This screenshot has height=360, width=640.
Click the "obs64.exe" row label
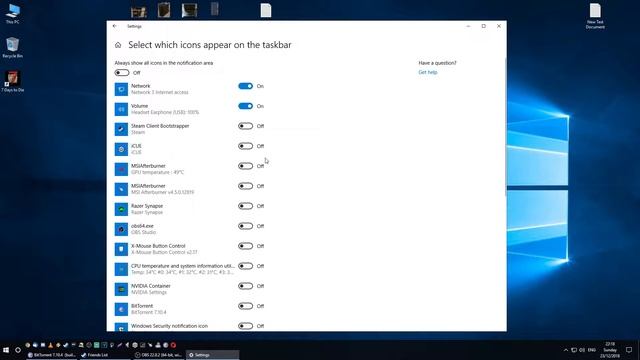point(142,226)
